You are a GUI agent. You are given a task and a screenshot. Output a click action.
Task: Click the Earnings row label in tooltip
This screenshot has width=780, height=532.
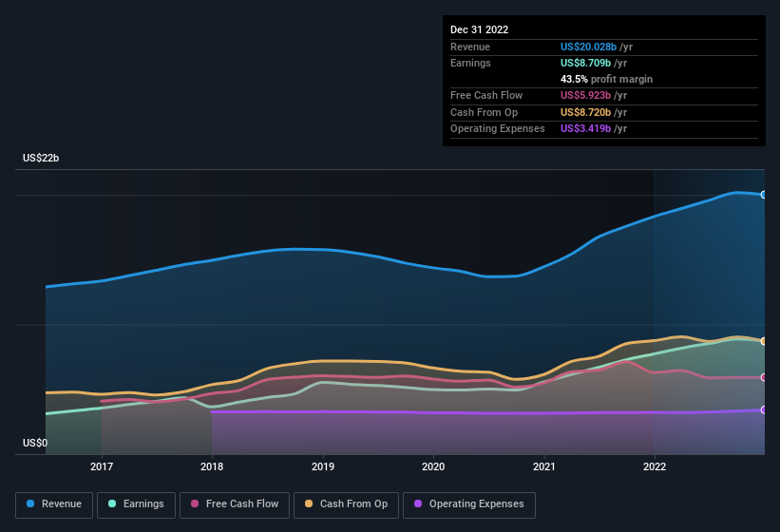click(470, 63)
